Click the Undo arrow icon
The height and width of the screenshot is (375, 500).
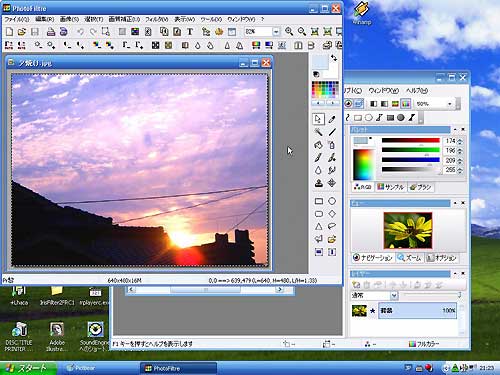click(x=80, y=32)
